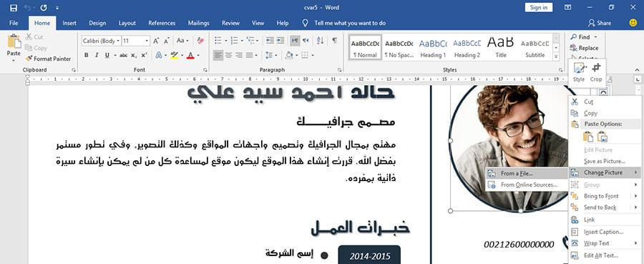Toggle Italic formatting
Image resolution: width=644 pixels, height=264 pixels.
point(97,55)
